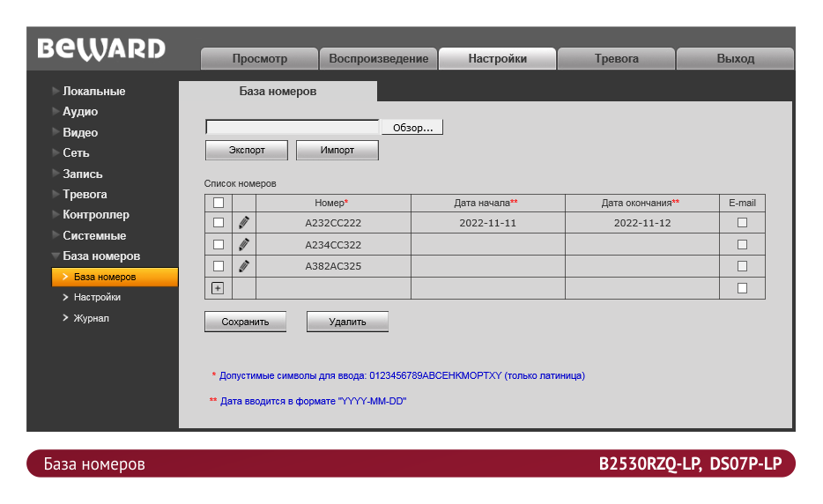Check the row checkbox for A382AC325
Screen dimensions: 823x504
point(219,265)
